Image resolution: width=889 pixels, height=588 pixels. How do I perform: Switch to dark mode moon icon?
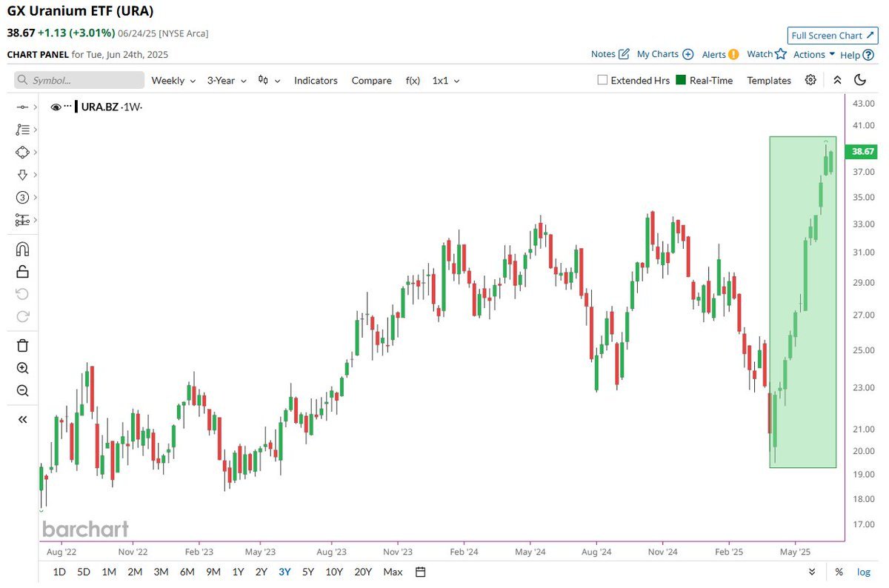860,80
